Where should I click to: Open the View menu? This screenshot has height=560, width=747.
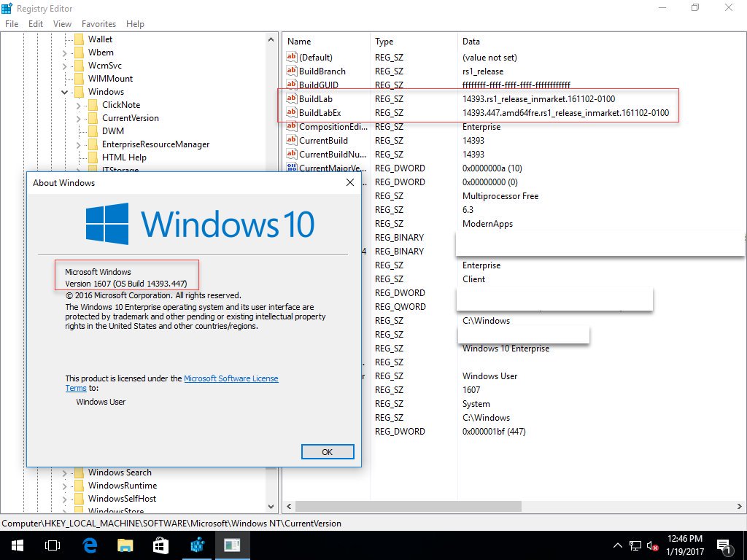[x=63, y=24]
